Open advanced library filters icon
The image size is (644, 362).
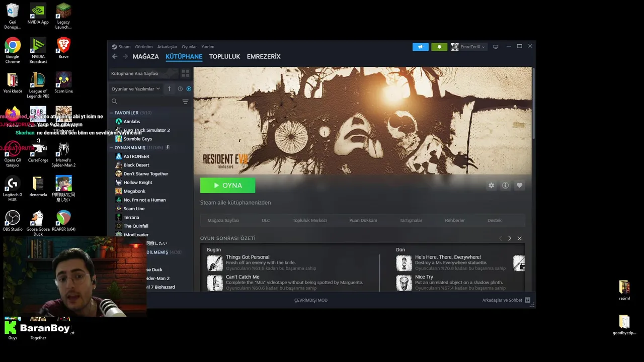coord(185,102)
